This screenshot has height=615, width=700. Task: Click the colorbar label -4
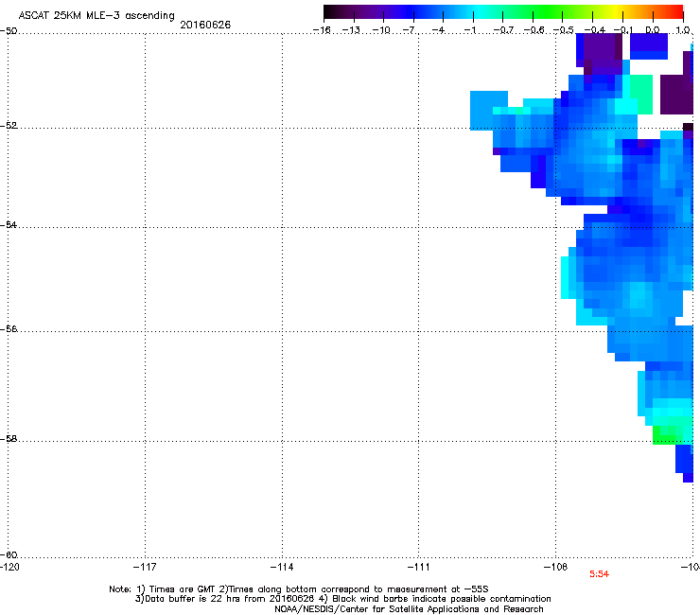[x=438, y=30]
